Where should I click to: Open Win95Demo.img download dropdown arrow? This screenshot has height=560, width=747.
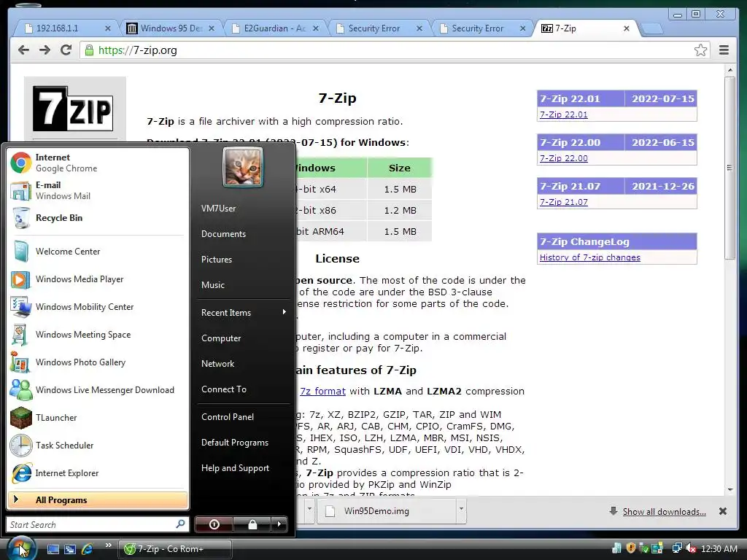point(461,509)
